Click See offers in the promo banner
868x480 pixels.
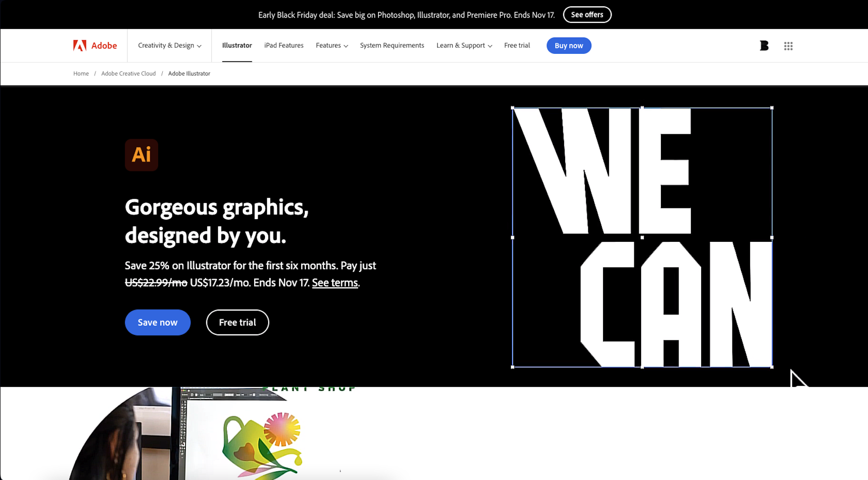(587, 15)
